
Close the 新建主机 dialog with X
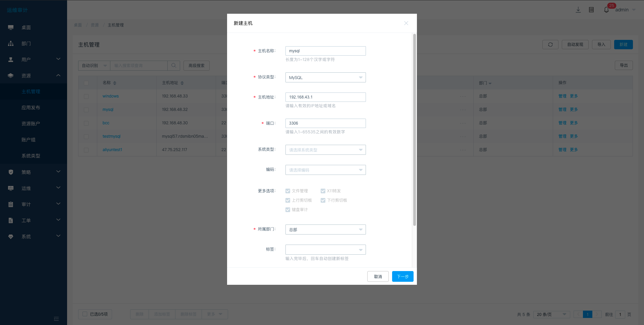tap(406, 23)
